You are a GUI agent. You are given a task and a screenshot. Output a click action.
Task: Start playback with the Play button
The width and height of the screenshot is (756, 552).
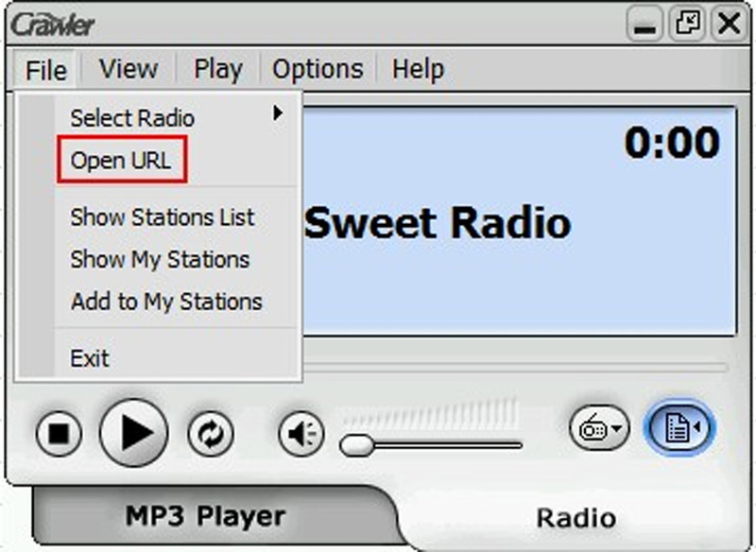[133, 433]
